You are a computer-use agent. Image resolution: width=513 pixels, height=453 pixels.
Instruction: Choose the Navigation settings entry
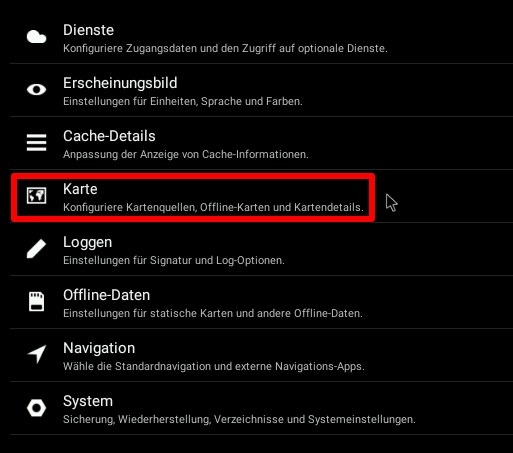point(261,355)
